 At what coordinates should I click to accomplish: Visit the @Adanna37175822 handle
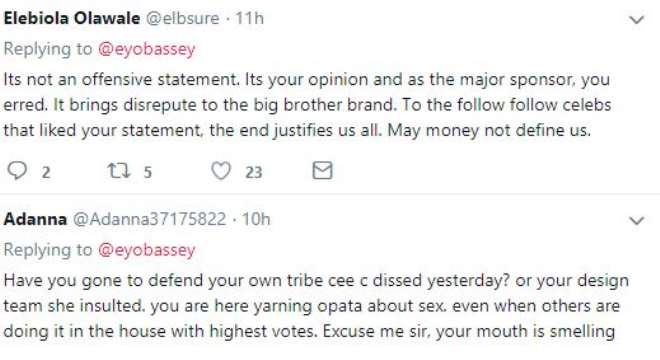pyautogui.click(x=150, y=219)
